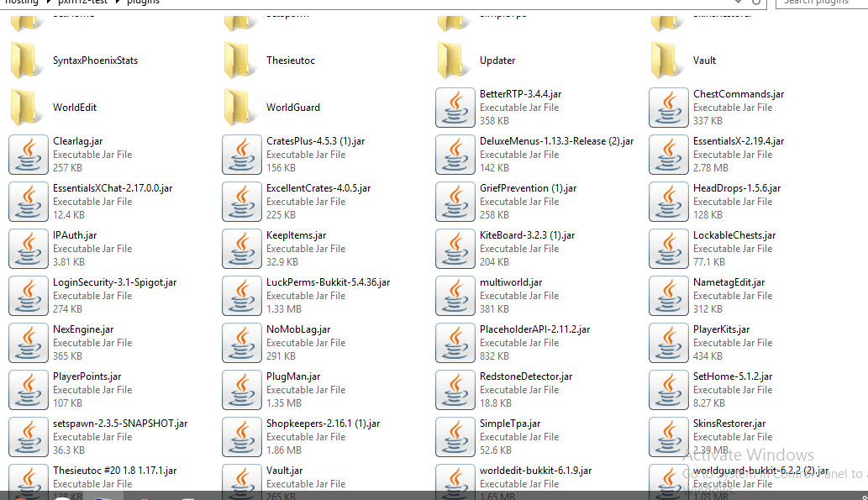Image resolution: width=868 pixels, height=500 pixels.
Task: Click the NoMobLag.jar Java icon
Action: tap(242, 343)
